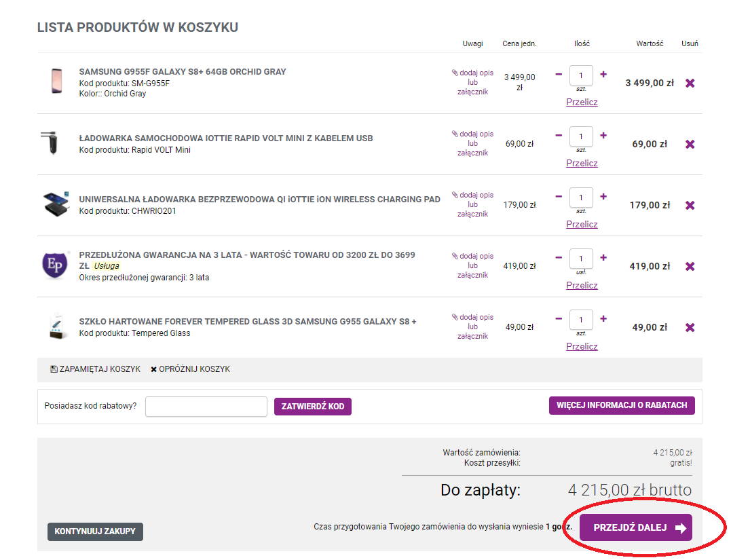Increase quantity of Samsung Galaxy S8+
Viewport: 750px width, 560px height.
coord(603,74)
